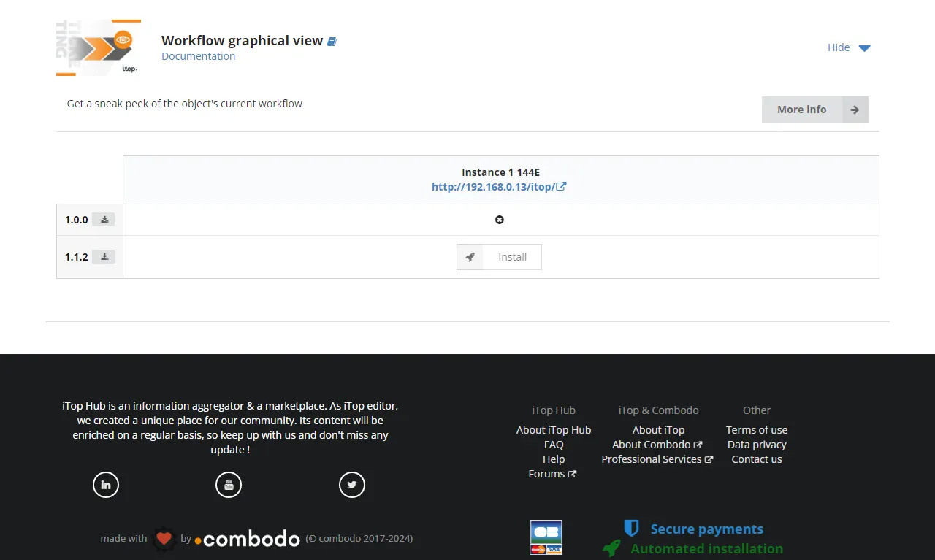Viewport: 935px width, 560px height.
Task: Open About iTop Hub footer link
Action: tap(554, 430)
